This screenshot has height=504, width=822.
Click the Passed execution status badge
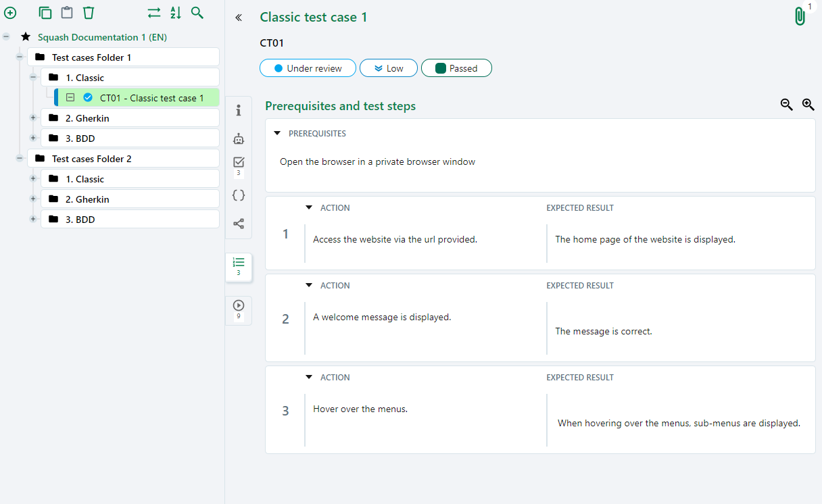pos(456,68)
